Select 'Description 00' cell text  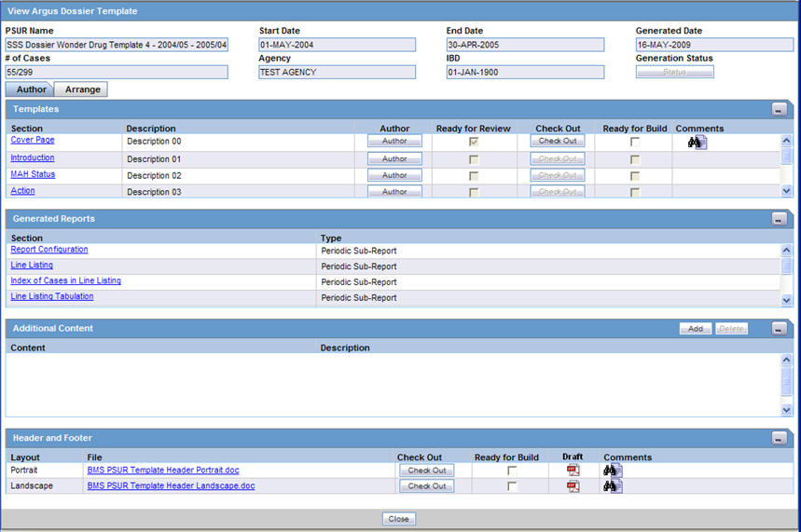click(x=154, y=142)
